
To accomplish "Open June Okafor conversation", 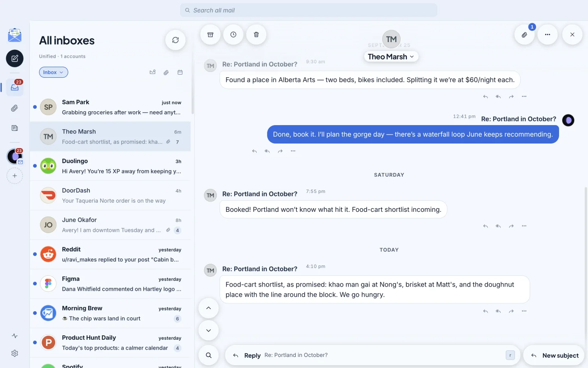I will pyautogui.click(x=110, y=225).
